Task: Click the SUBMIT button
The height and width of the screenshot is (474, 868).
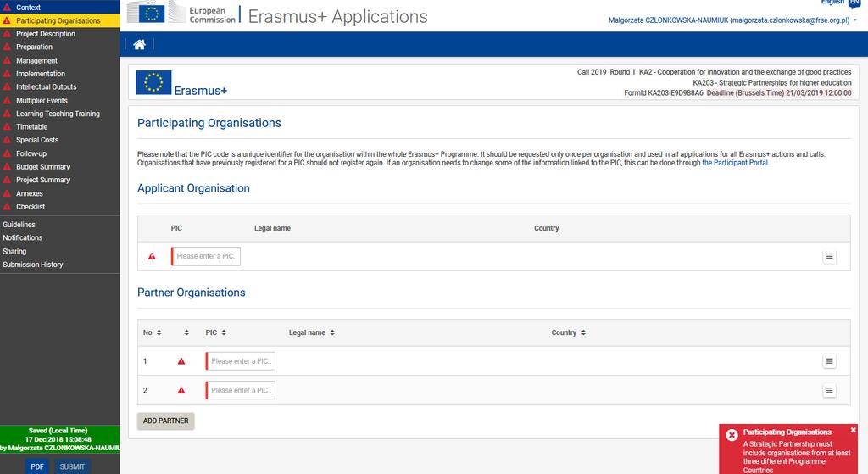Action: pyautogui.click(x=72, y=466)
